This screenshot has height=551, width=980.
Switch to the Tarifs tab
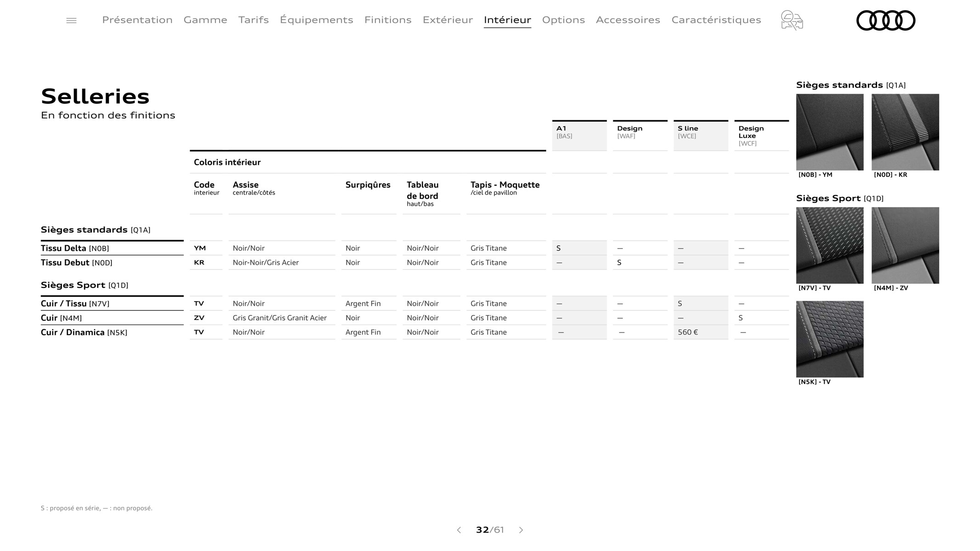pos(254,20)
